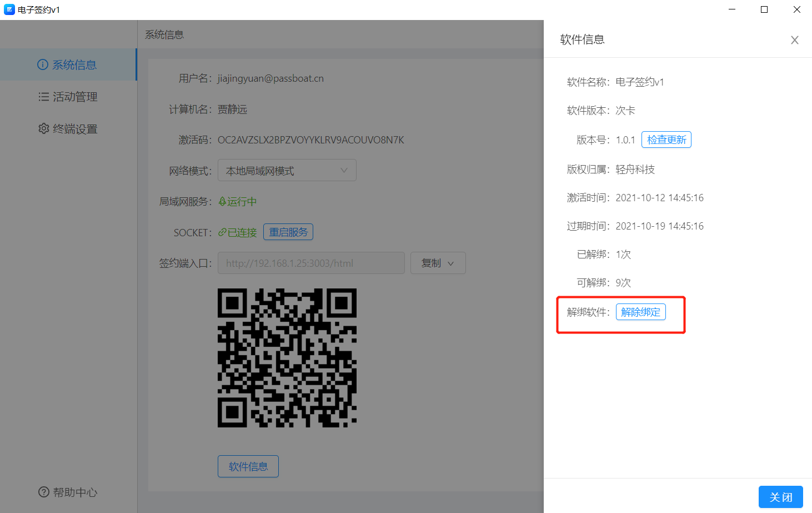Click the blue 关闭 button

click(x=781, y=497)
